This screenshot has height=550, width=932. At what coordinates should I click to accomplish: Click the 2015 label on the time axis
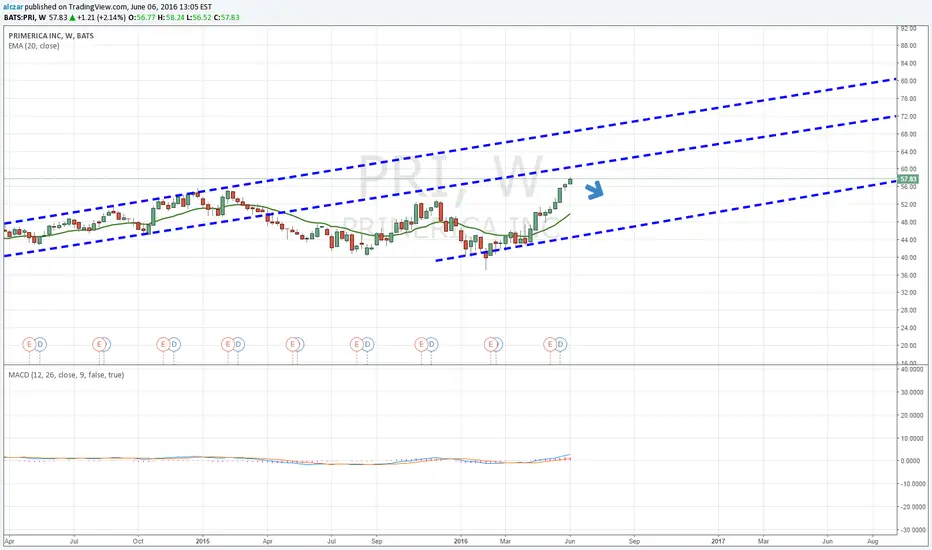click(203, 542)
